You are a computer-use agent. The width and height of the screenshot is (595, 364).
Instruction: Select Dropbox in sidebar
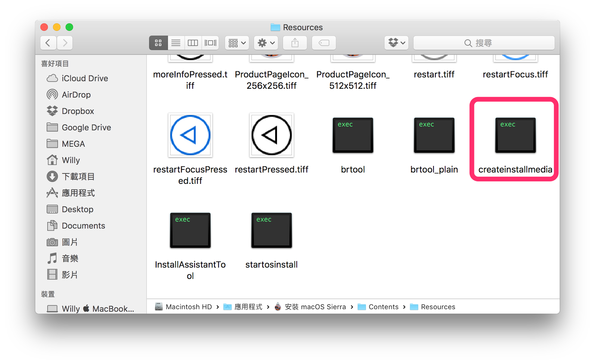(x=70, y=111)
